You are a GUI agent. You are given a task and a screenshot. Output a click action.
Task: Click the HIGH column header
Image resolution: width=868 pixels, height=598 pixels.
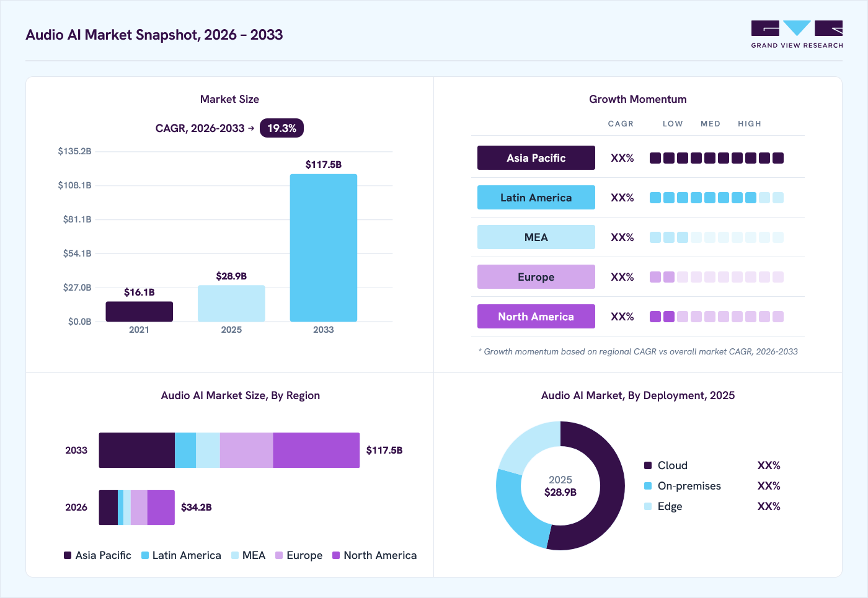point(750,124)
